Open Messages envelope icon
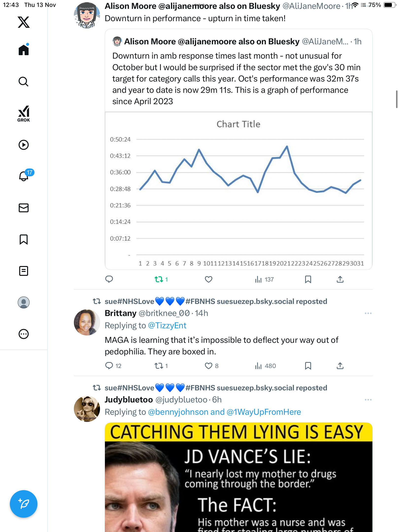Viewport: 399px width, 532px height. point(24,208)
